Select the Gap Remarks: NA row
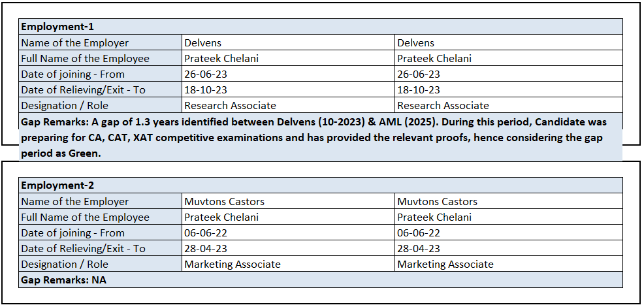Screen dimensions: 644x305 tap(63, 280)
